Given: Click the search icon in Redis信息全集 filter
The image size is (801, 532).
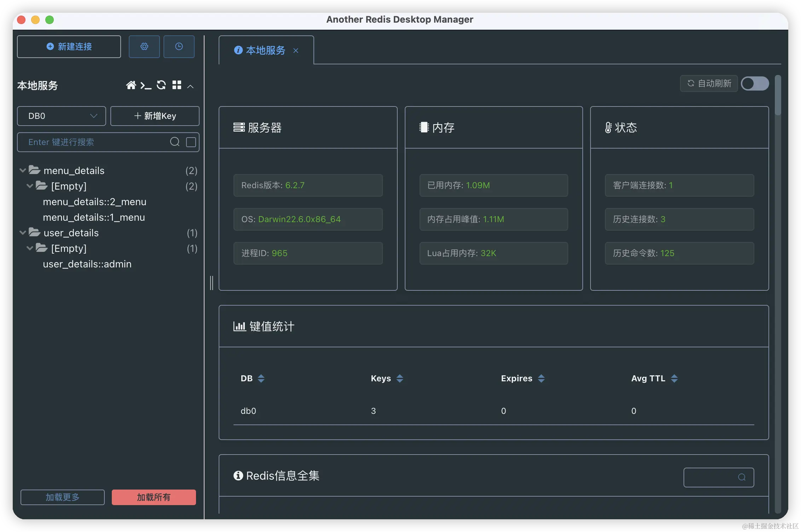Looking at the screenshot, I should pos(742,478).
